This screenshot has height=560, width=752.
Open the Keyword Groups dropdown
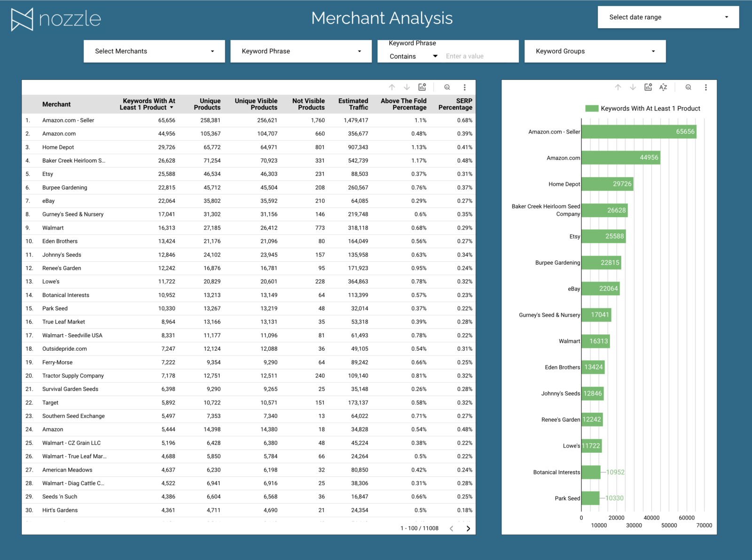point(595,51)
